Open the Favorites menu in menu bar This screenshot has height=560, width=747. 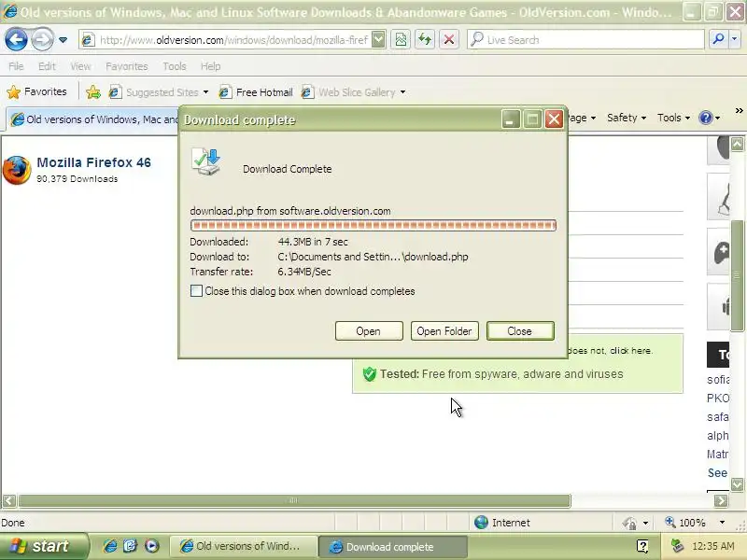127,66
